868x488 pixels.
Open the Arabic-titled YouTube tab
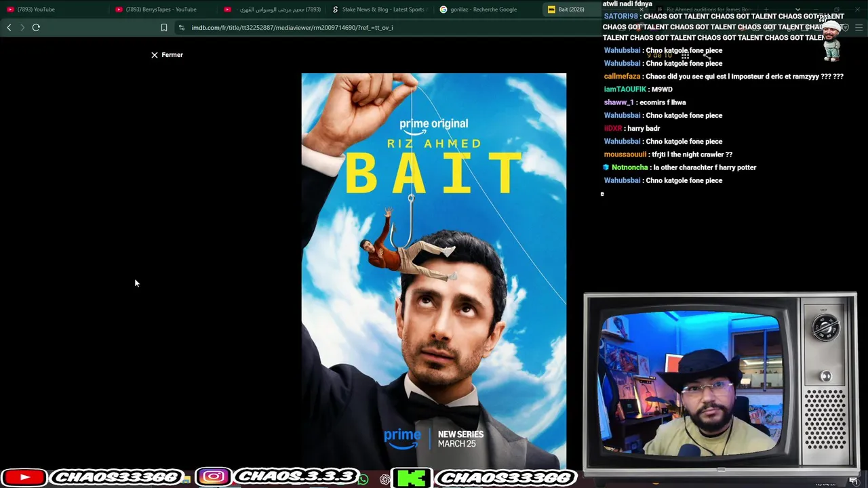click(272, 9)
